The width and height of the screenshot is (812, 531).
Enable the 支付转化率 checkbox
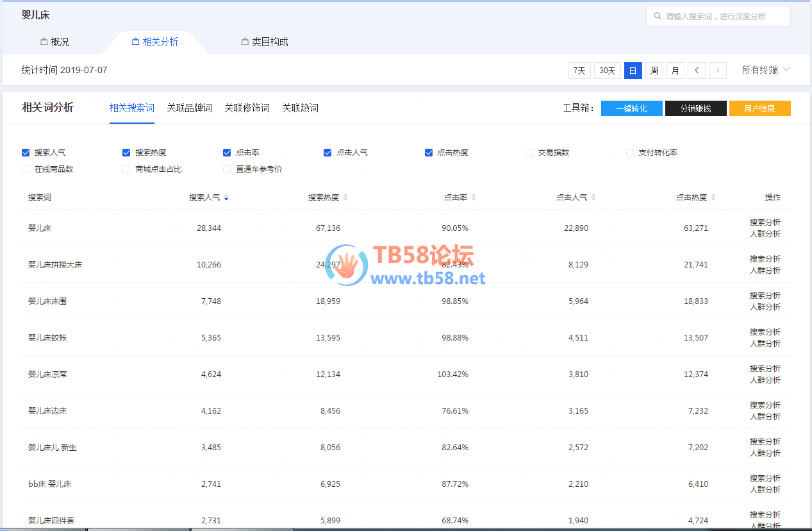(x=630, y=153)
